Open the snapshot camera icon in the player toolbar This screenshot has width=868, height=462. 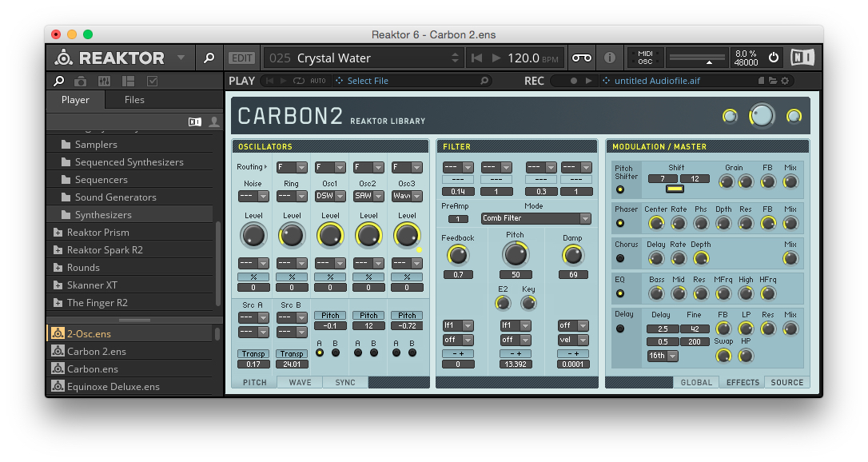pyautogui.click(x=82, y=81)
